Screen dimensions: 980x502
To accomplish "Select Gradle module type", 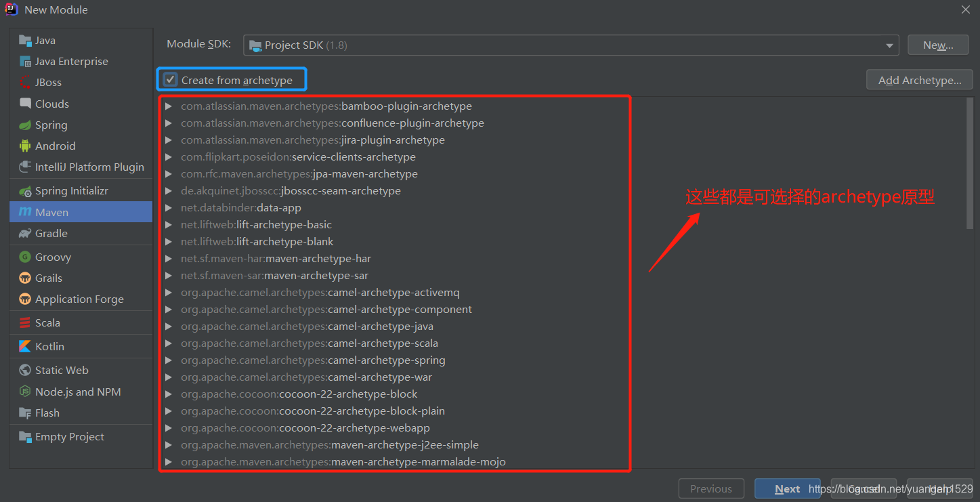I will click(81, 233).
